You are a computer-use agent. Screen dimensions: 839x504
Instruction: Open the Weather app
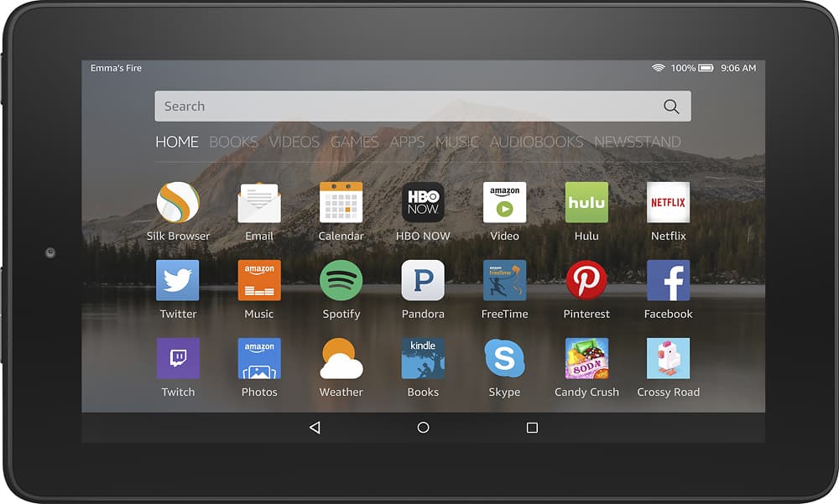tap(341, 358)
